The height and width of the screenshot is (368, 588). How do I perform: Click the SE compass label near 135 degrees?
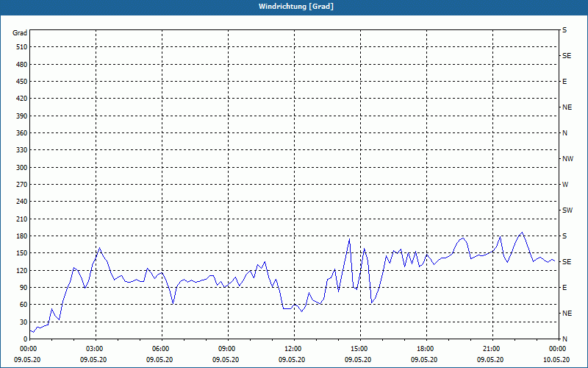[x=567, y=262]
